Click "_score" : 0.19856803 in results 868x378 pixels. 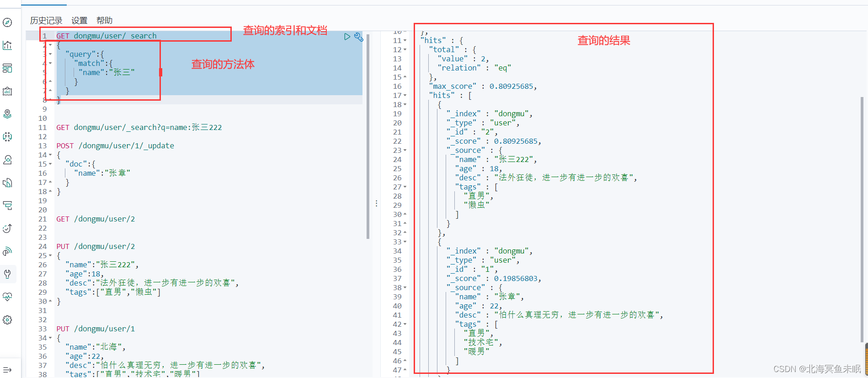494,278
